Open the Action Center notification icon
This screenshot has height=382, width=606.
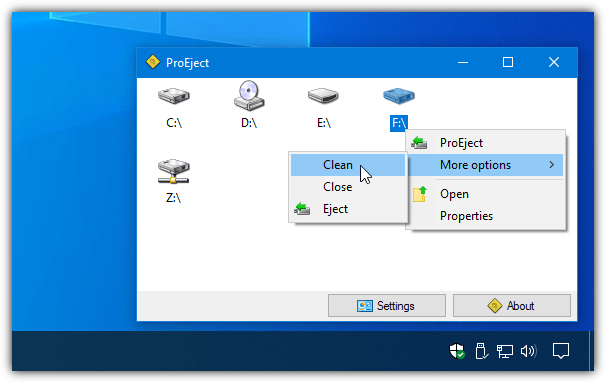coord(561,351)
